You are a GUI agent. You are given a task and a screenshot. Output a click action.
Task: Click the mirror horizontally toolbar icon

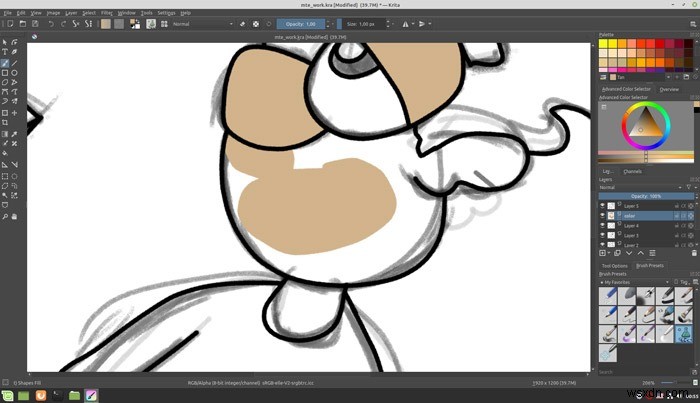click(x=405, y=24)
